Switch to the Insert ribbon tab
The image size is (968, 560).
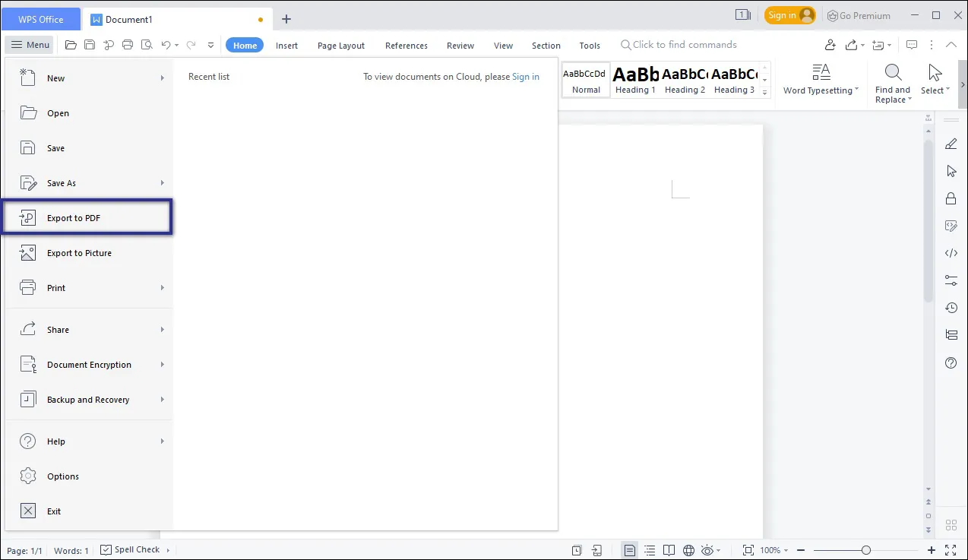[286, 45]
